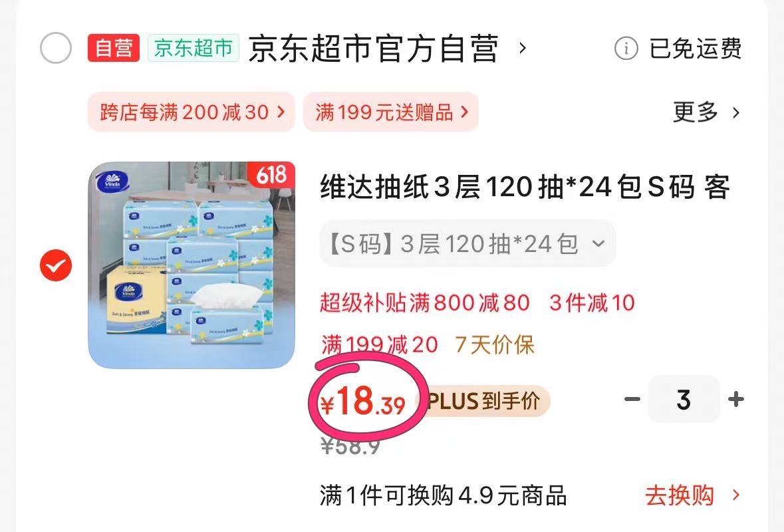Image resolution: width=784 pixels, height=532 pixels.
Task: Tap the 超级补贴满800减80 promo text
Action: pyautogui.click(x=425, y=303)
